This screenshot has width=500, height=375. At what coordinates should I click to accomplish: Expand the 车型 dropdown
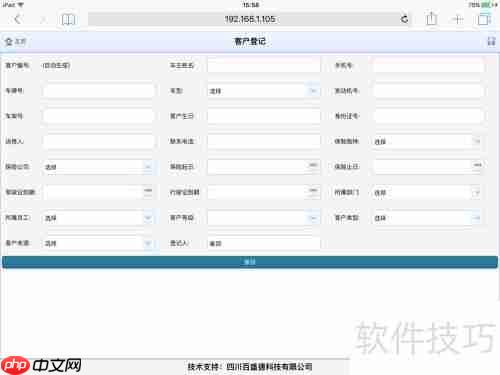264,91
